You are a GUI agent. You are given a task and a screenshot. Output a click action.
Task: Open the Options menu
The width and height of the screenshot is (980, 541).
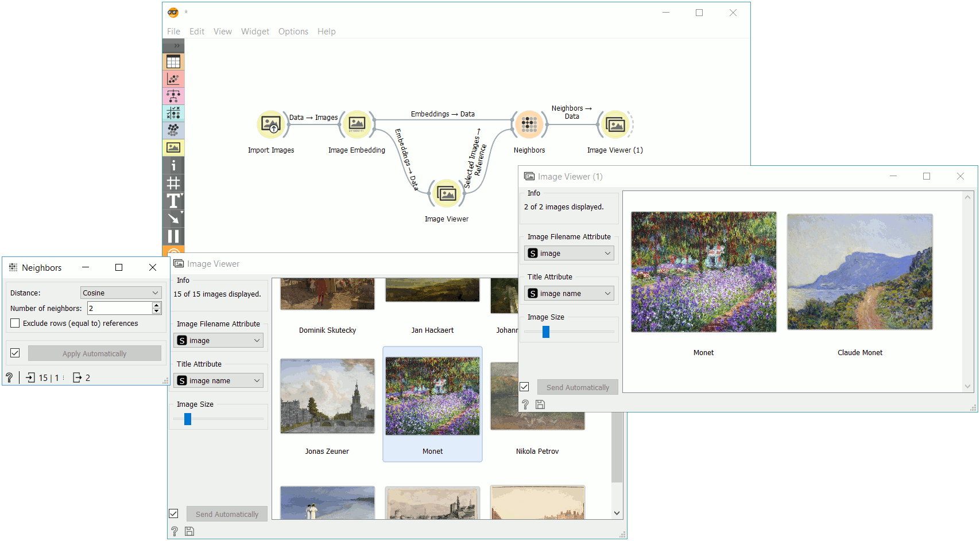[x=293, y=32]
